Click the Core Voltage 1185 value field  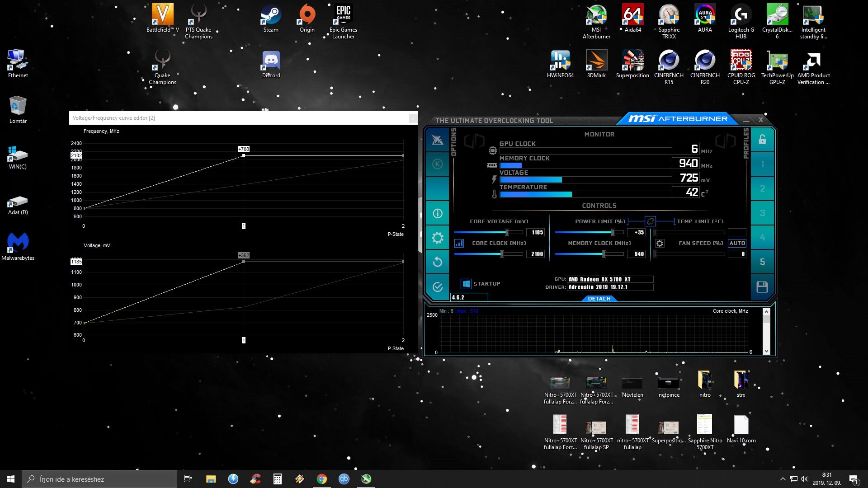(535, 232)
